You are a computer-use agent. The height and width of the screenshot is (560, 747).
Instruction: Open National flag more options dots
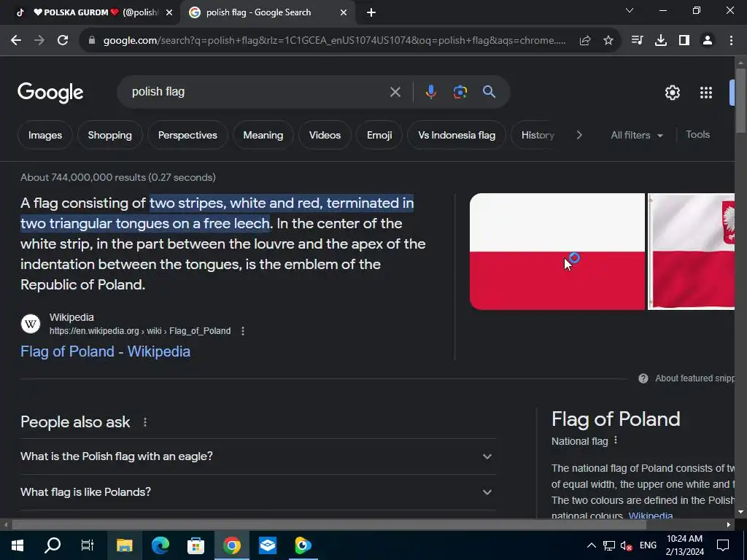click(616, 440)
